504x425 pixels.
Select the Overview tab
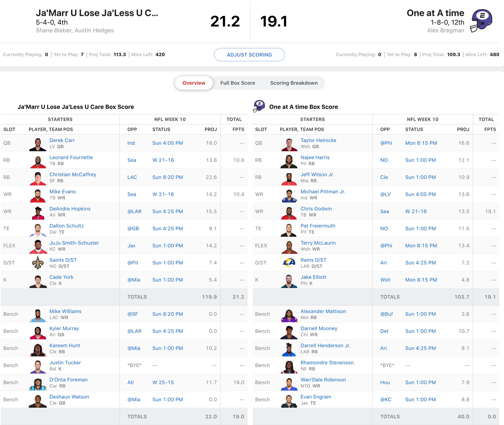[x=194, y=83]
